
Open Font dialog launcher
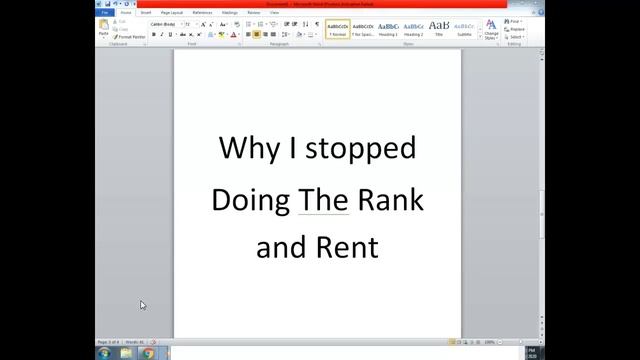tap(239, 44)
